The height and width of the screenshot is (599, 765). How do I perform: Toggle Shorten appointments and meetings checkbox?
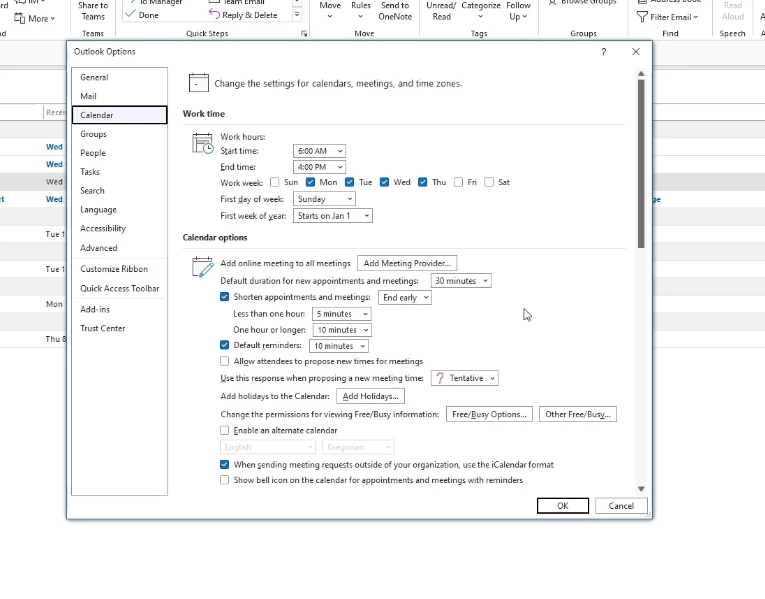[x=224, y=297]
